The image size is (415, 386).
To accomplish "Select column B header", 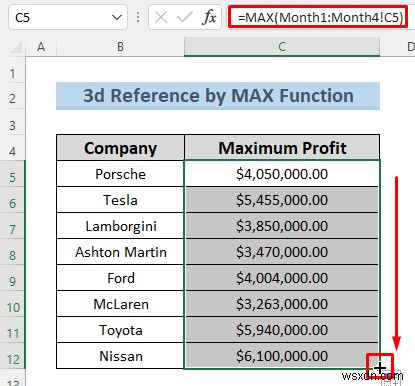I will pos(120,47).
